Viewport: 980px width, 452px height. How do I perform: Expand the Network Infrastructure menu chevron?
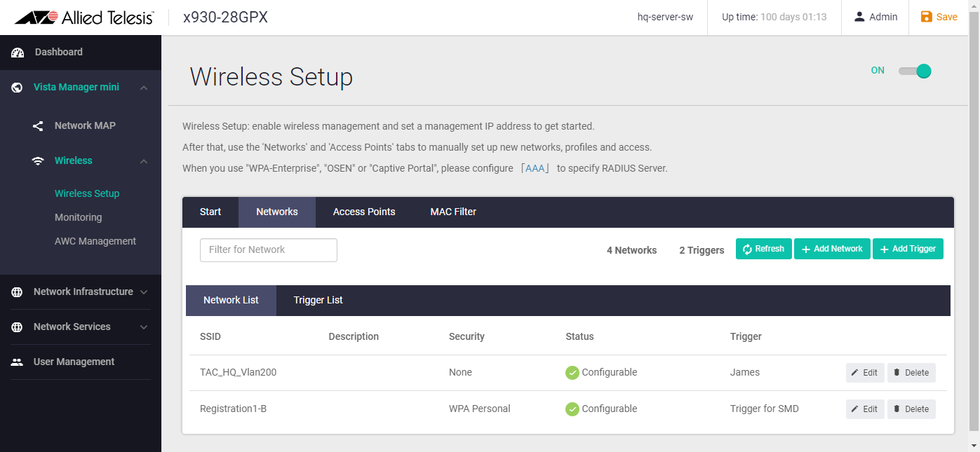tap(144, 292)
